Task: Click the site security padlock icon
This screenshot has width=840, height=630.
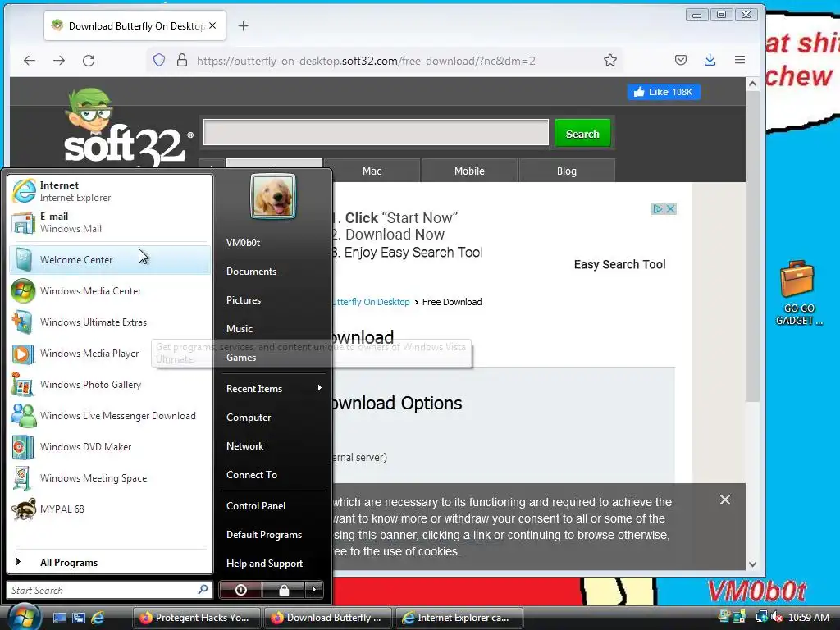Action: 182,60
